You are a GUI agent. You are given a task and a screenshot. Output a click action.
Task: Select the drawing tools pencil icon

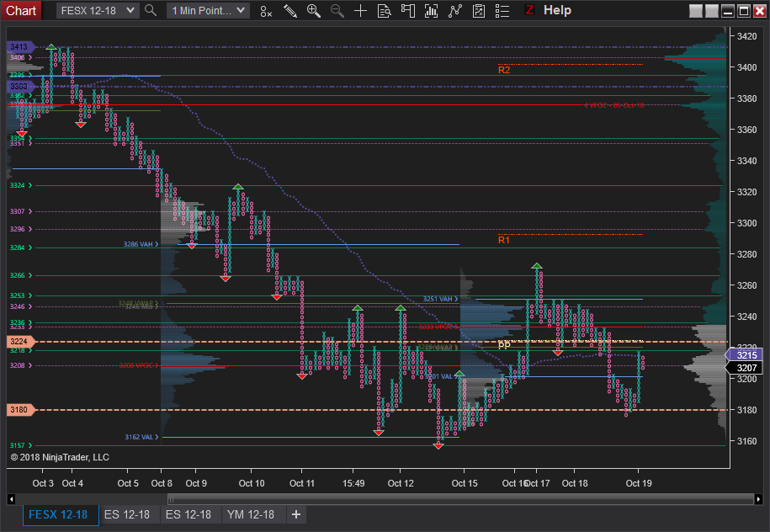289,11
